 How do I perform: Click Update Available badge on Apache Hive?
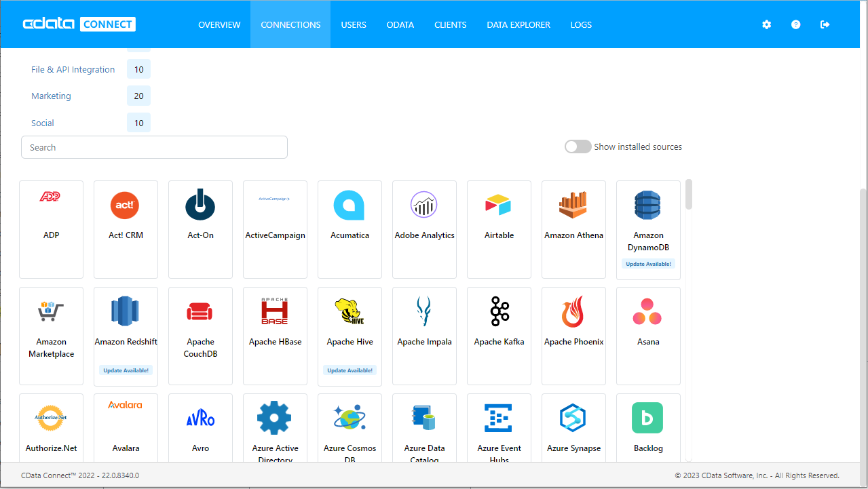[x=350, y=370]
